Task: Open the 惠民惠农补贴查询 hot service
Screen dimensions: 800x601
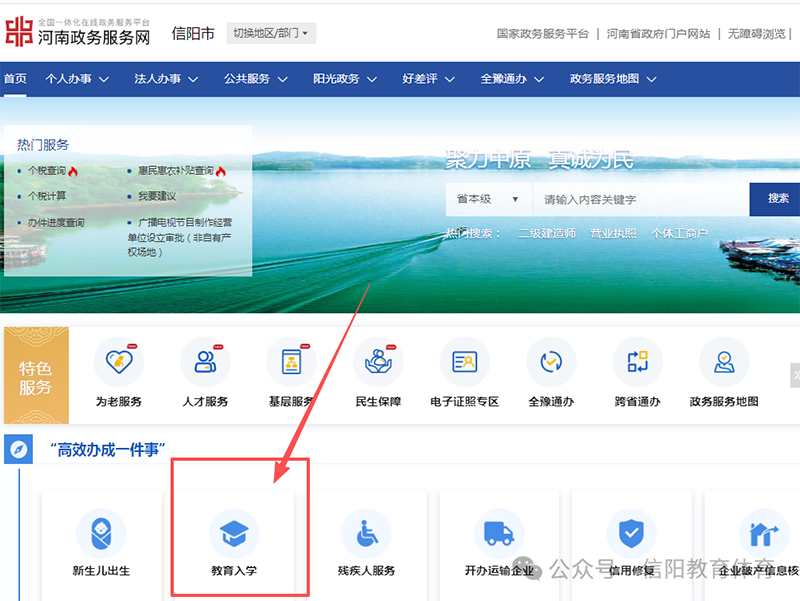Action: coord(176,170)
